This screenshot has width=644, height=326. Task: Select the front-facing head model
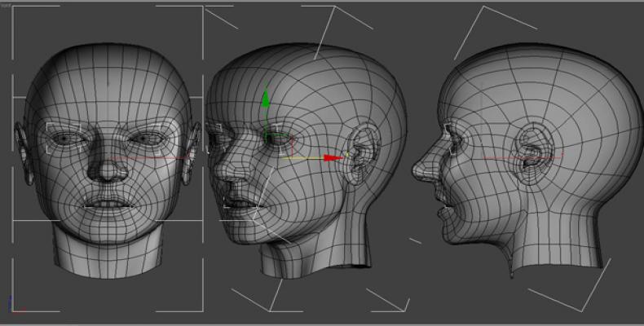click(108, 159)
